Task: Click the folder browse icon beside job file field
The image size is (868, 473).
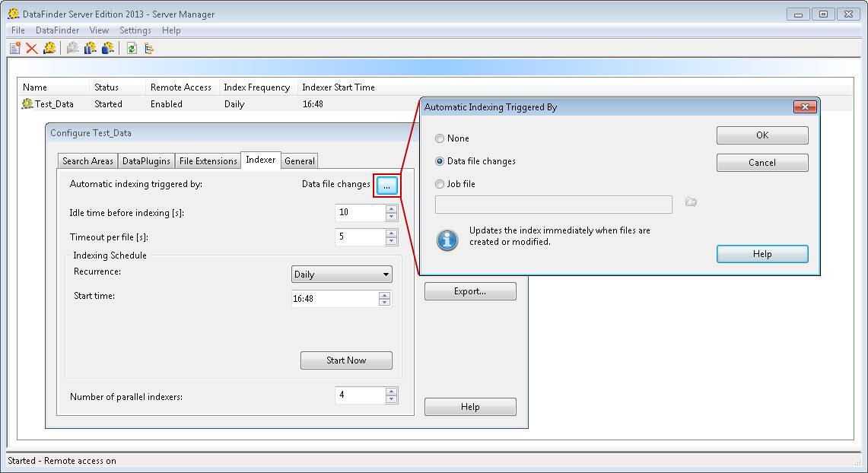Action: click(691, 202)
